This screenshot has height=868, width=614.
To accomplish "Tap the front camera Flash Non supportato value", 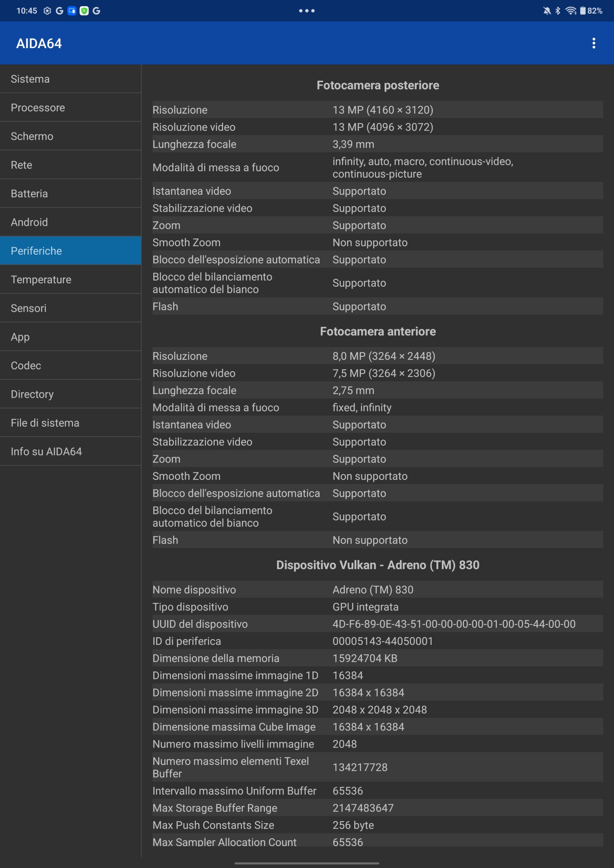I will pos(370,540).
